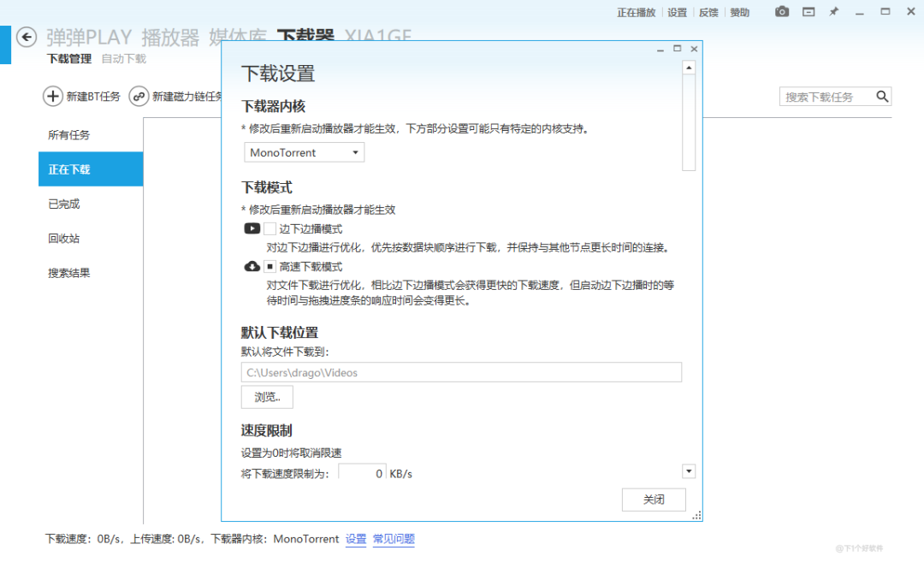The image size is (924, 562).
Task: Select 高速下载模式 option
Action: 271,266
